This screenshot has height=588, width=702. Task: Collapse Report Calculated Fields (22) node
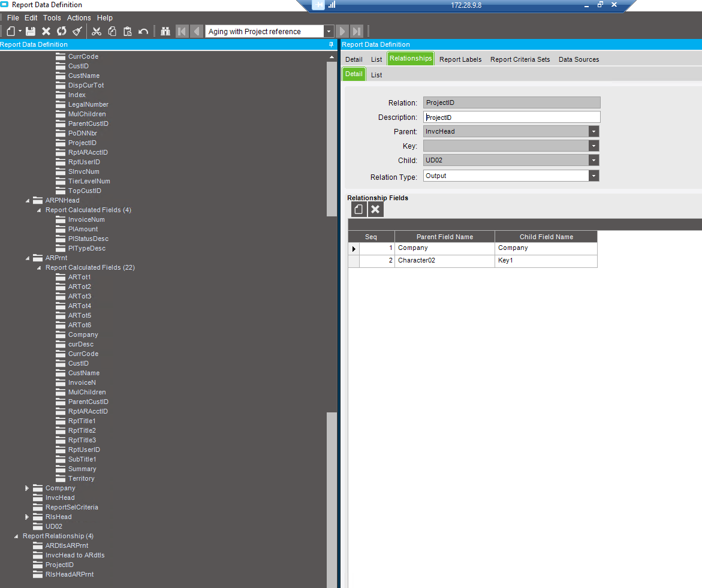(x=39, y=267)
